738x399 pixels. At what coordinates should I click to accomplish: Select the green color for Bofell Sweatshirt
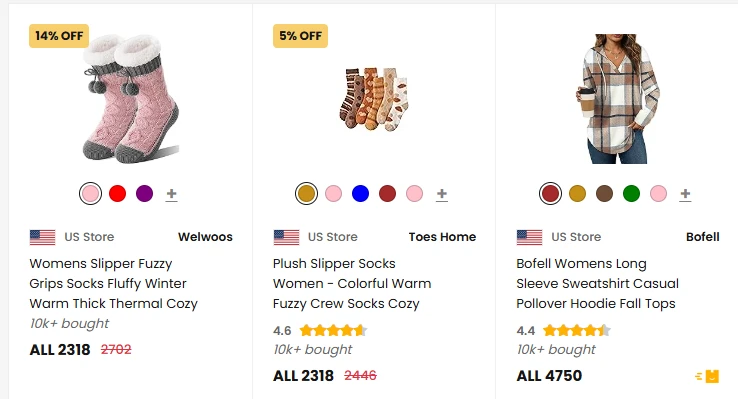[x=631, y=193]
